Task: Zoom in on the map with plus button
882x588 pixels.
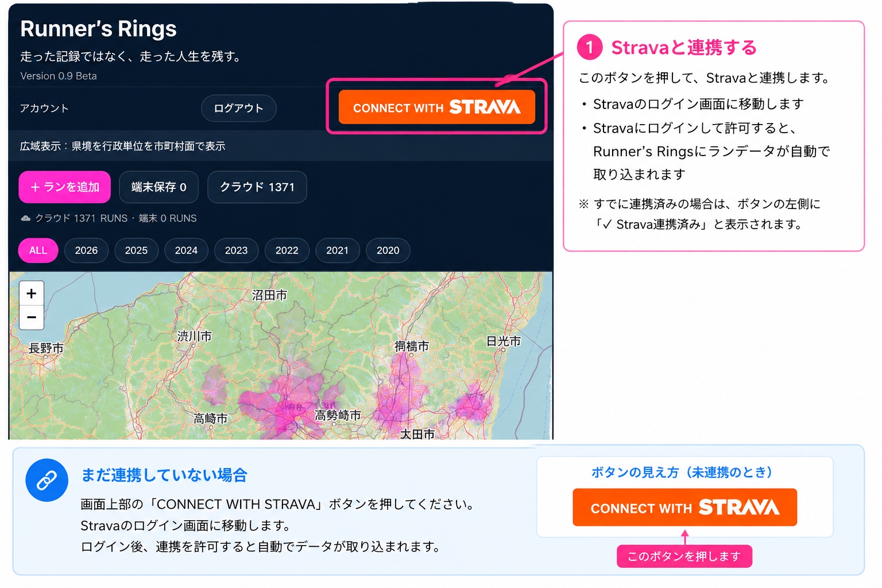Action: click(x=32, y=293)
